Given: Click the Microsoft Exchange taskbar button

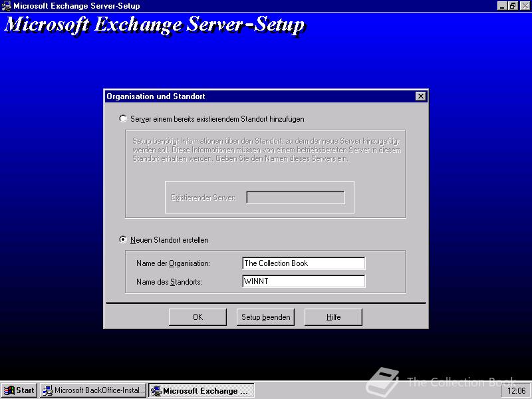Looking at the screenshot, I should coord(201,390).
